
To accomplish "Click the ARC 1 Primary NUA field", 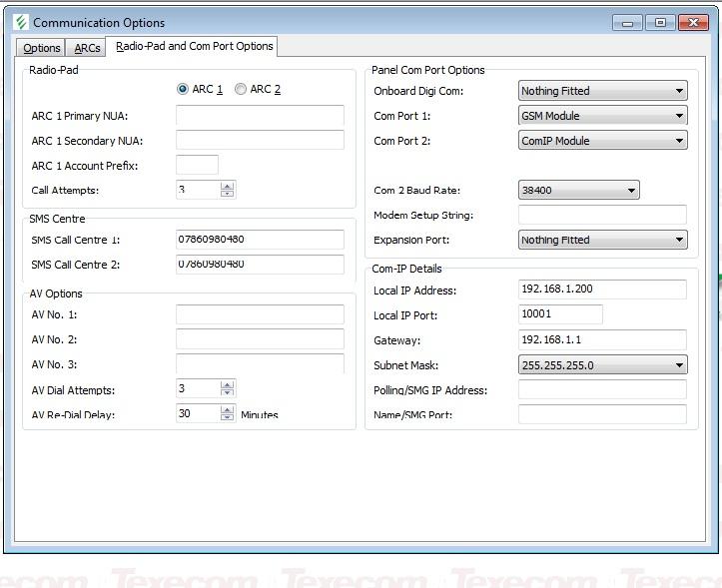I will click(260, 116).
